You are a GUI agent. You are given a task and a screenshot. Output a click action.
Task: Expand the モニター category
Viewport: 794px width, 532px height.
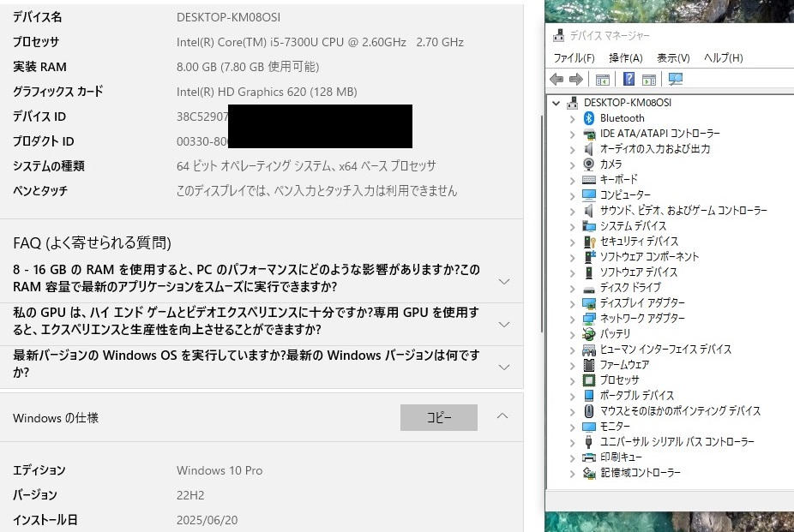coord(572,427)
